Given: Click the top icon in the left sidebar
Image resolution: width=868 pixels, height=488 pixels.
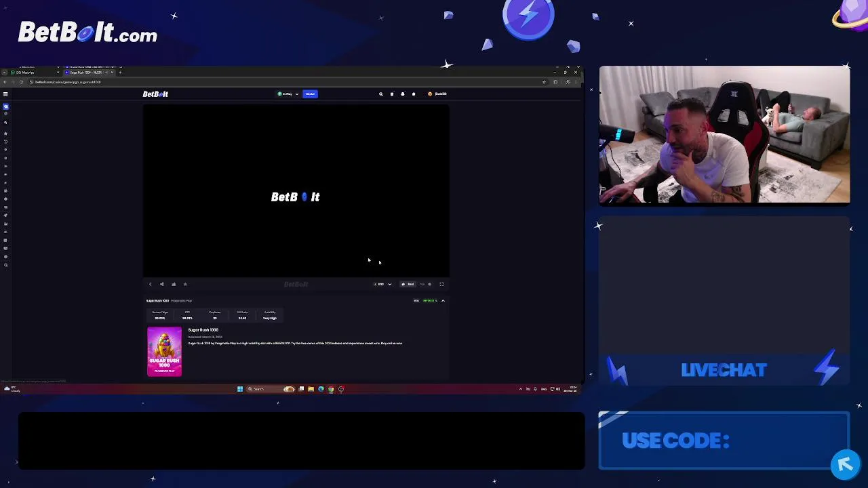Looking at the screenshot, I should [x=5, y=106].
